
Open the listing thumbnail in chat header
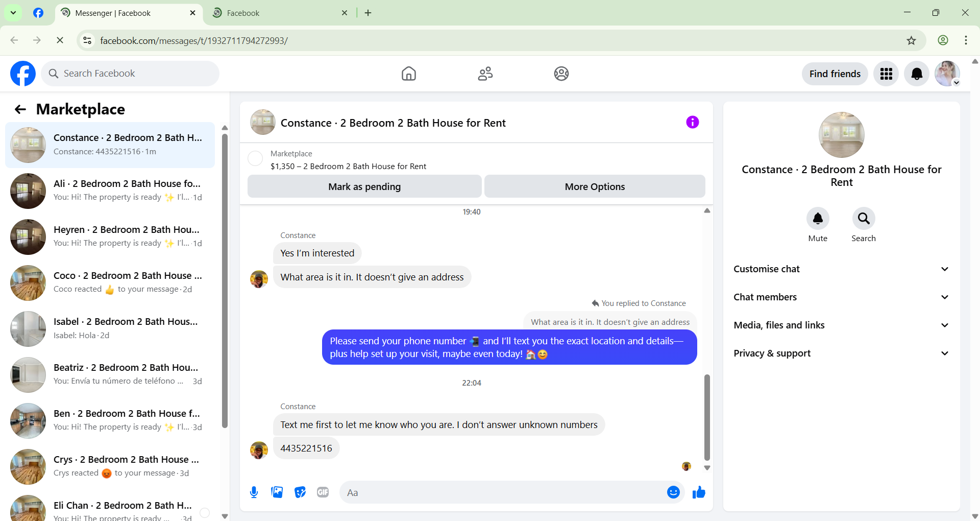[263, 122]
